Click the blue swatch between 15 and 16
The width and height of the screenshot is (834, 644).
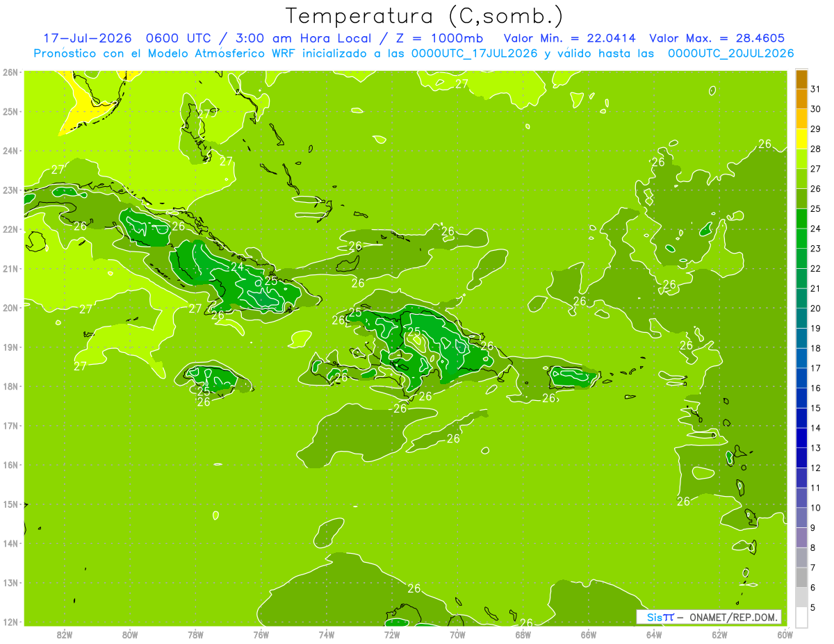801,398
